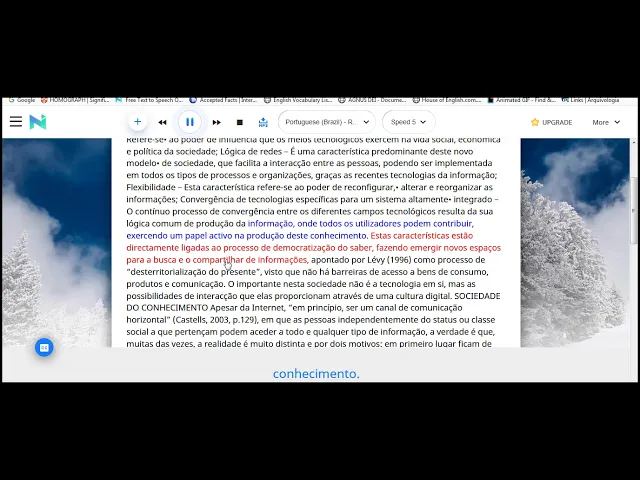Open the House of English.com bookmark
Image resolution: width=640 pixels, height=480 pixels.
(447, 100)
